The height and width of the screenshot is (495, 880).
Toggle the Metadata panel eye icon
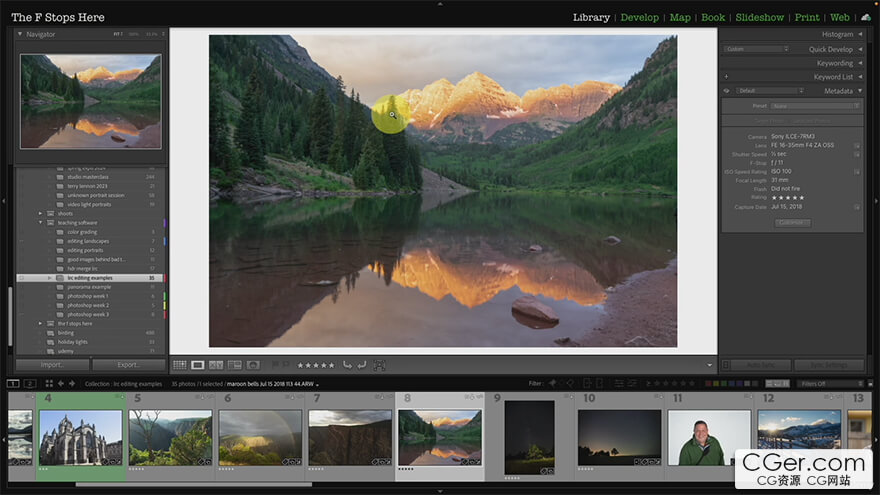click(x=727, y=90)
